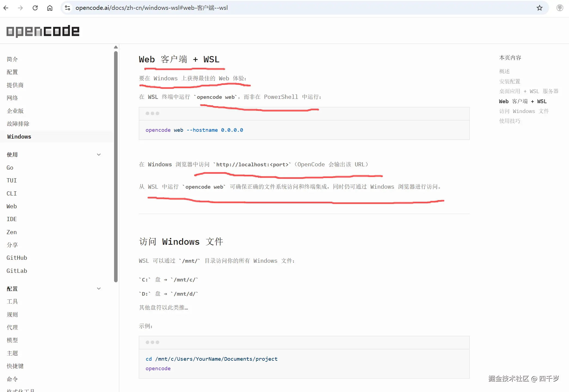This screenshot has height=392, width=569.
Task: Jump to 使用技巧 via the page outline
Action: point(509,121)
